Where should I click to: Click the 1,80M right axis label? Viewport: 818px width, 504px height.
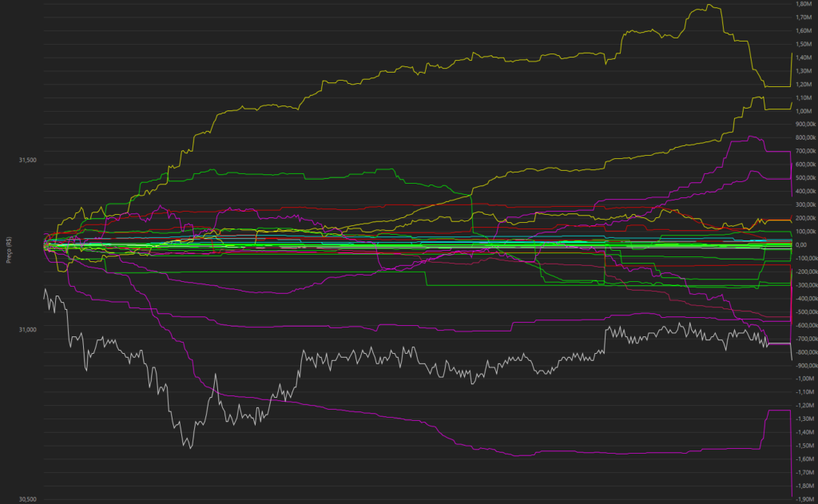click(804, 3)
